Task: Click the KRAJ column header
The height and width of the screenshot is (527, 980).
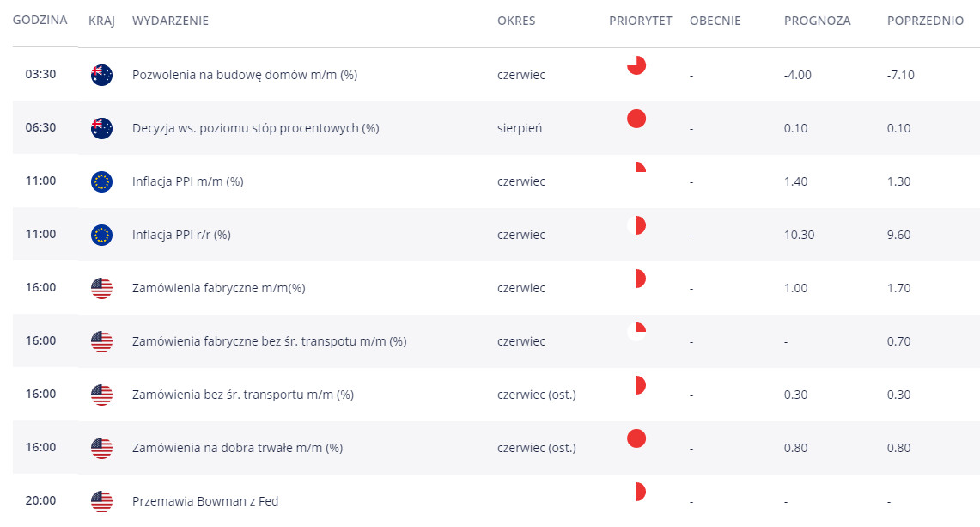Action: click(102, 21)
